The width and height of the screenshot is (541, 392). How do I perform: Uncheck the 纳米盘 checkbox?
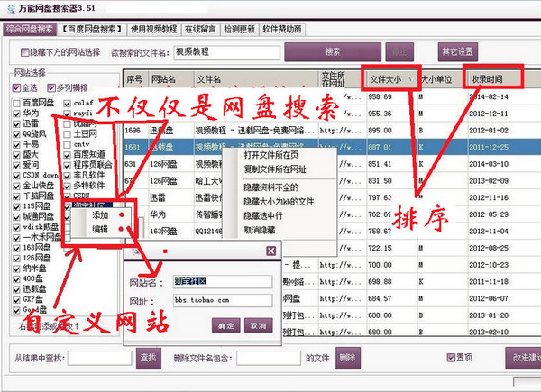coord(16,269)
